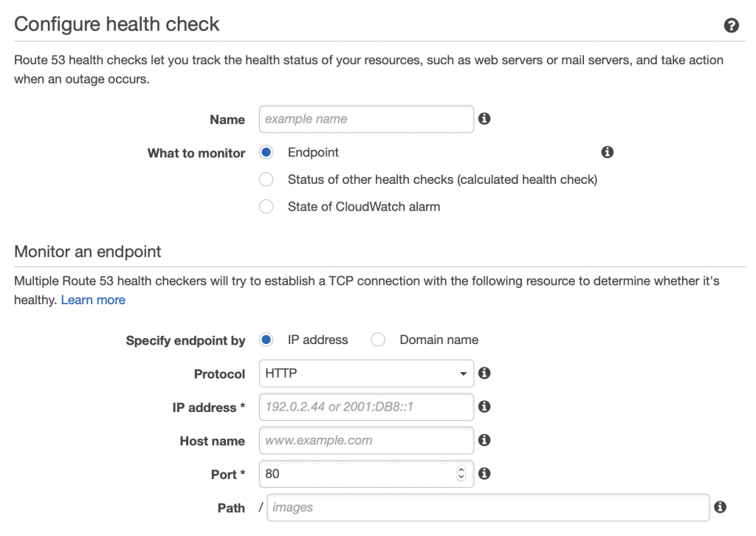Choose Domain name radio option
756x536 pixels.
[x=378, y=340]
